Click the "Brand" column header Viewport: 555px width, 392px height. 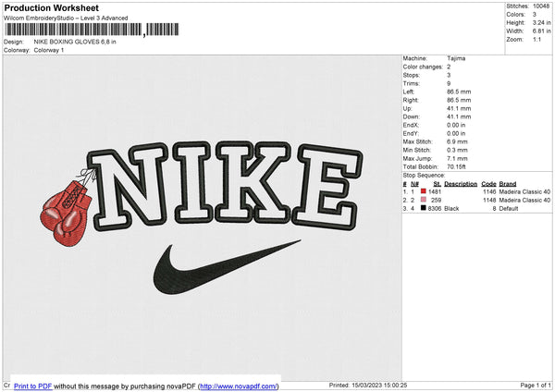tap(508, 183)
